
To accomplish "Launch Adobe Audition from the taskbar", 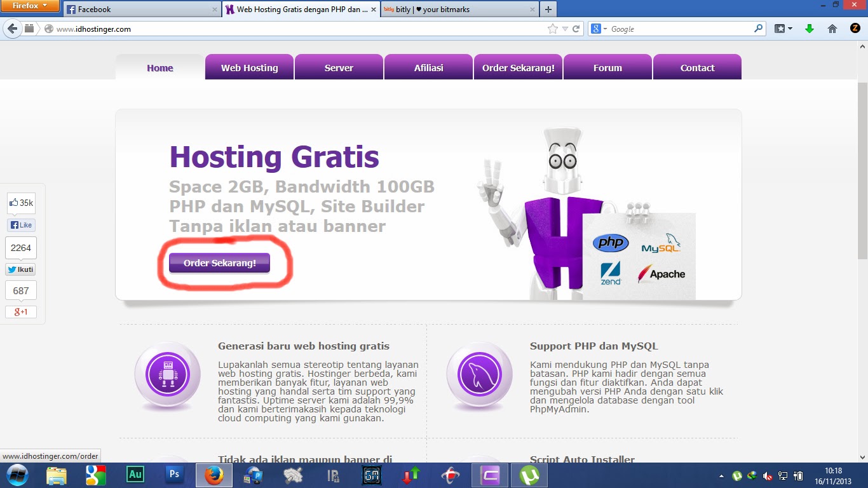I will coord(135,475).
